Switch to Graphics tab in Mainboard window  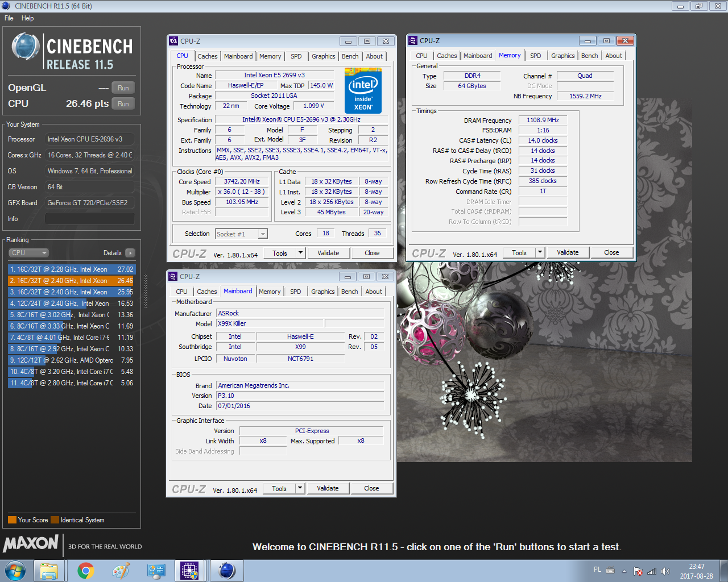click(x=323, y=292)
